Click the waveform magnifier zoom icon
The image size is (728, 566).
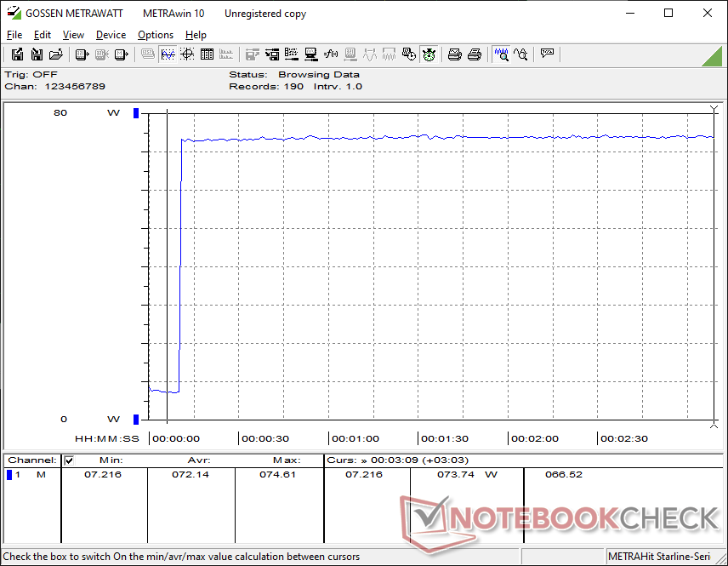click(501, 54)
